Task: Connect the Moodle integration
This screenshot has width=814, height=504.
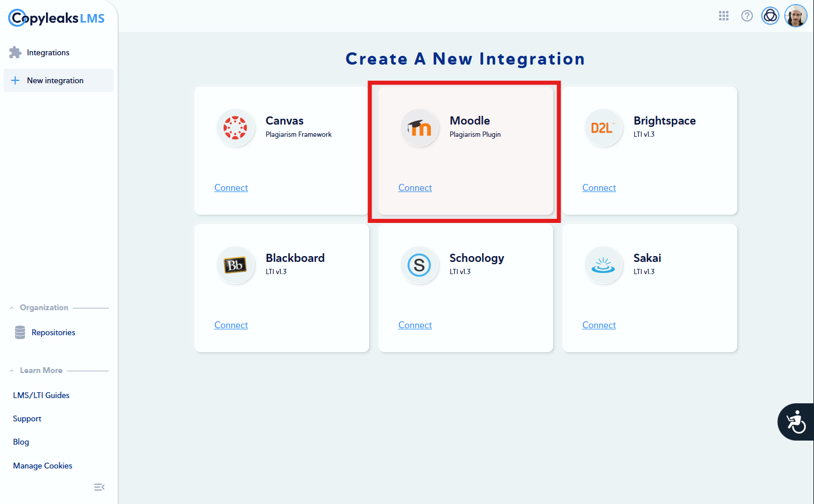Action: 415,187
